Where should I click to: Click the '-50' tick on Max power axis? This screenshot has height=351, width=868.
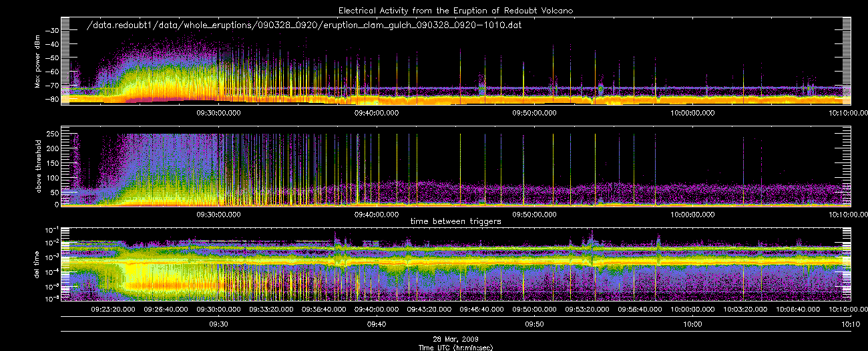click(53, 58)
